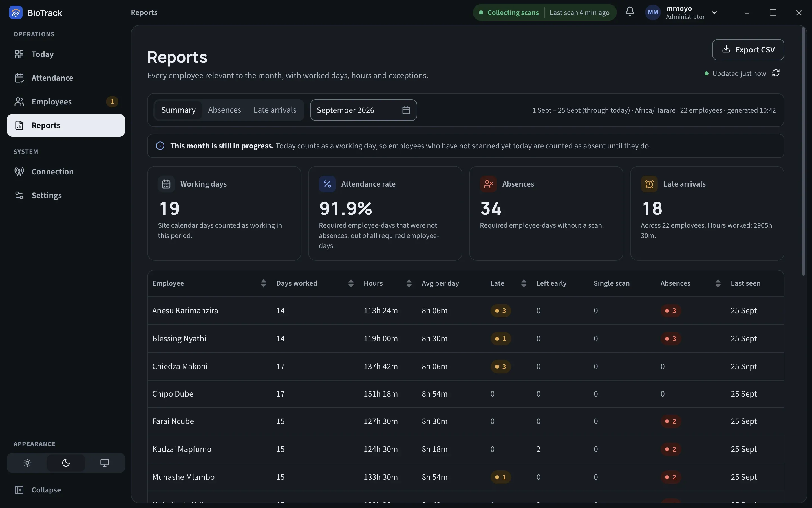
Task: Click Farai Ncube's absences badge 2
Action: [x=671, y=421]
